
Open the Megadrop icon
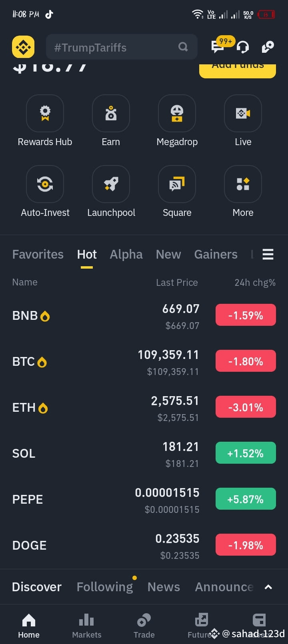[x=177, y=114]
